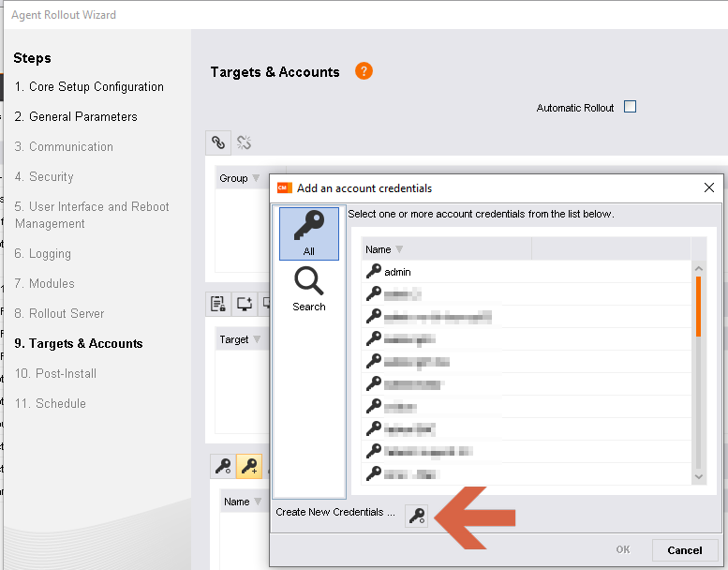
Task: Click the Create New Credentials key icon
Action: (x=417, y=515)
